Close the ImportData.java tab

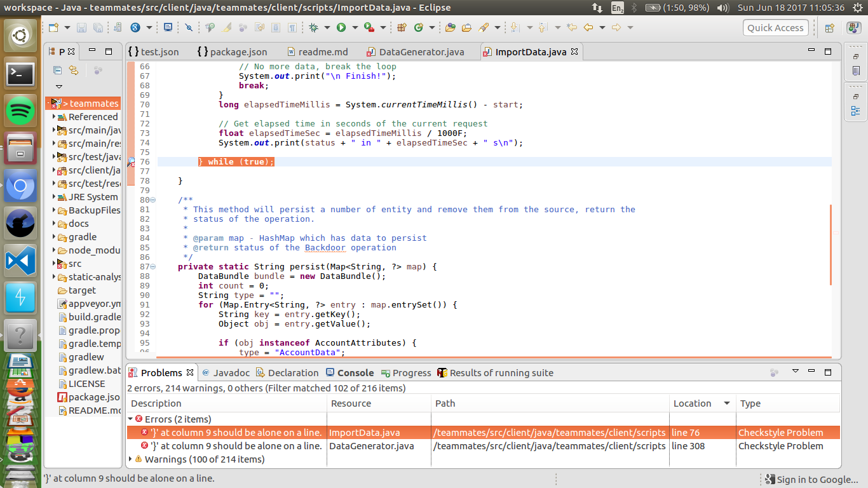click(x=574, y=52)
